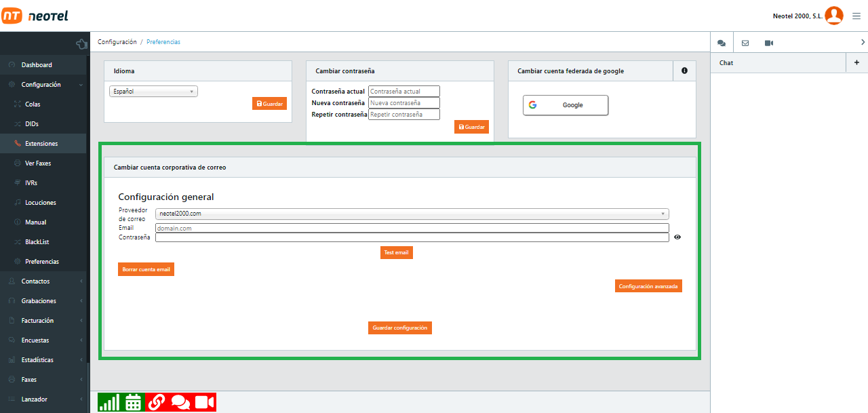This screenshot has width=868, height=413.
Task: Select Extensiones in the sidebar menu
Action: coord(41,144)
